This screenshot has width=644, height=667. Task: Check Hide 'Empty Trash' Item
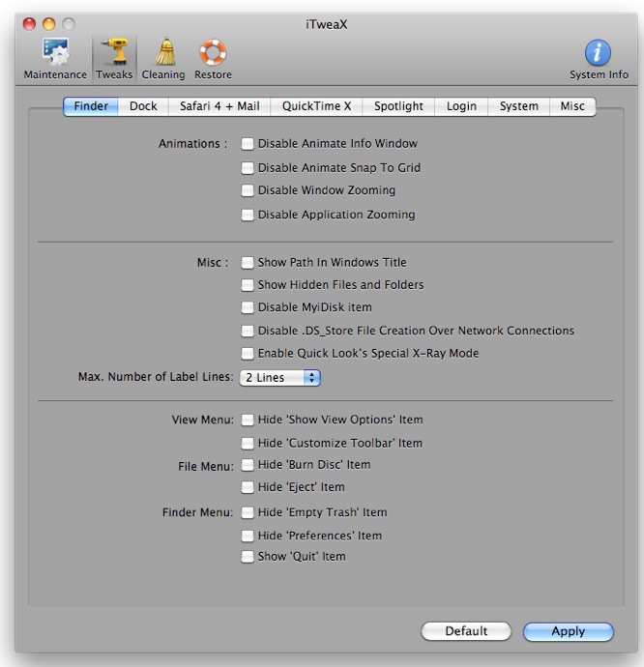tap(248, 512)
